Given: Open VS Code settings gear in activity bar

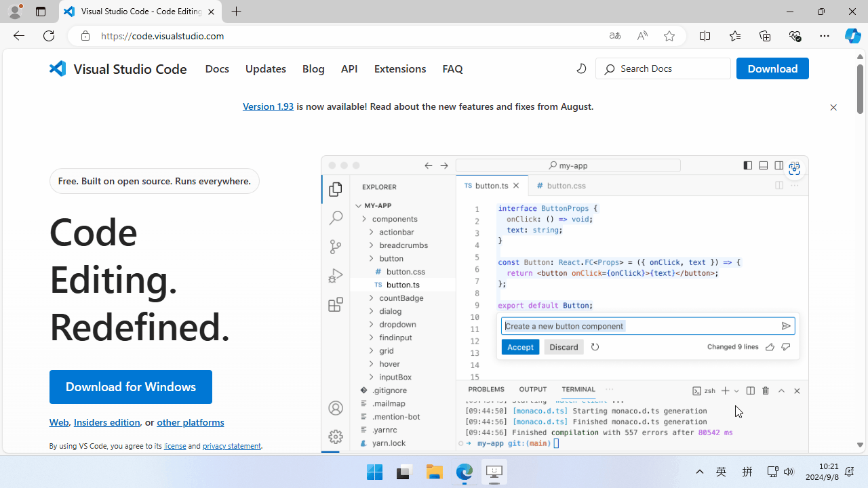Looking at the screenshot, I should tap(336, 437).
